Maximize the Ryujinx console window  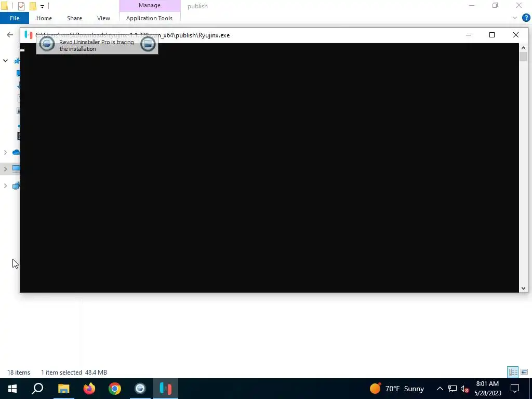492,35
